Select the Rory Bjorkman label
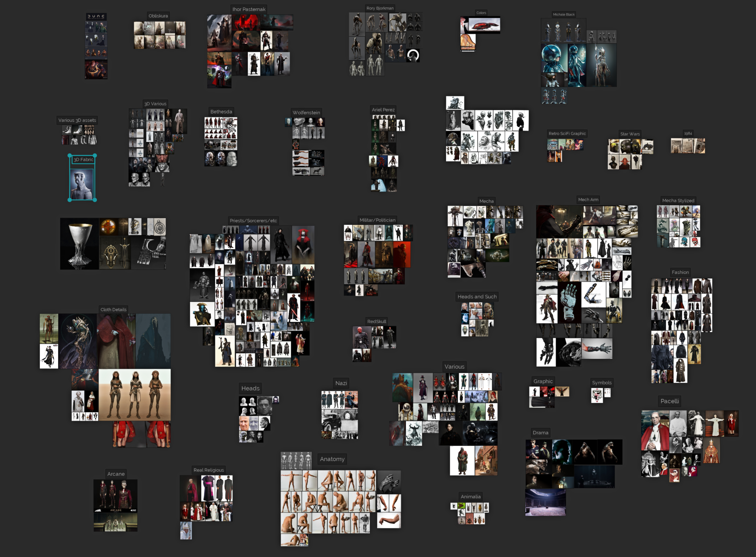Viewport: 756px width, 557px height. [x=380, y=8]
